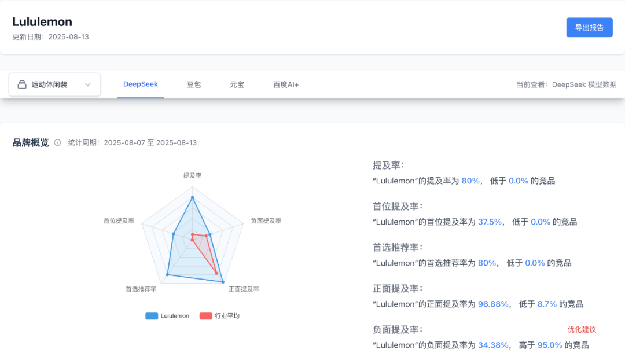Click the 更新日期 2025-08-13 text
This screenshot has width=625, height=364.
pos(50,36)
